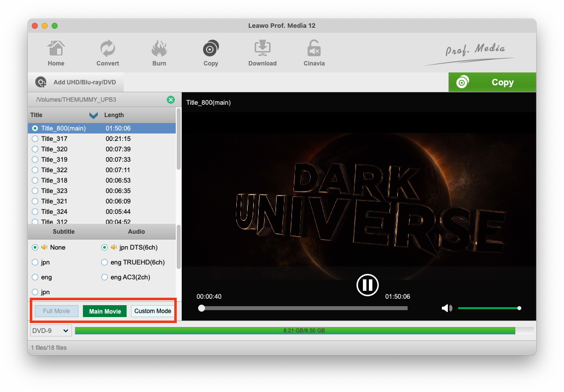
Task: Click the Title column header
Action: point(36,115)
